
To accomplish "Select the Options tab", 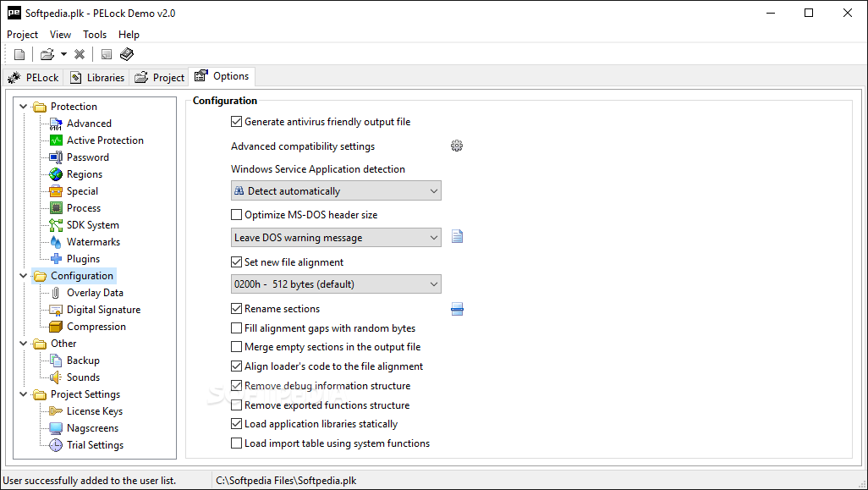I will pyautogui.click(x=222, y=76).
